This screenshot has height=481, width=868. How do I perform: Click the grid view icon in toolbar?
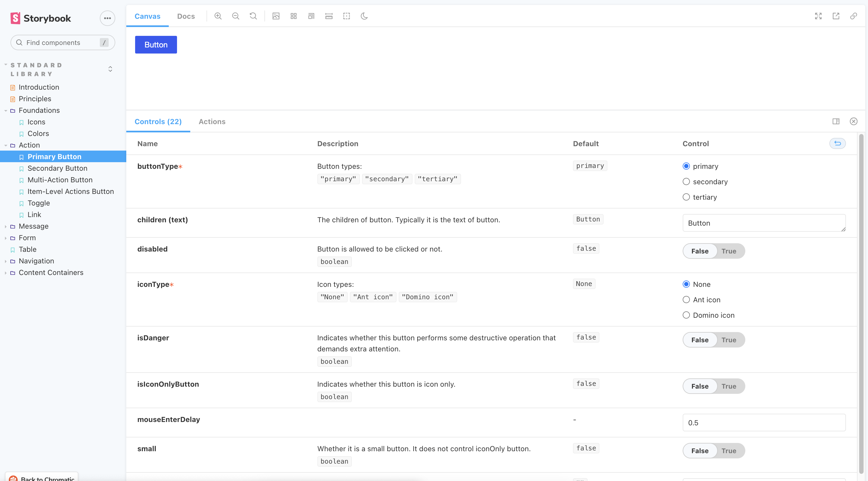pos(294,16)
